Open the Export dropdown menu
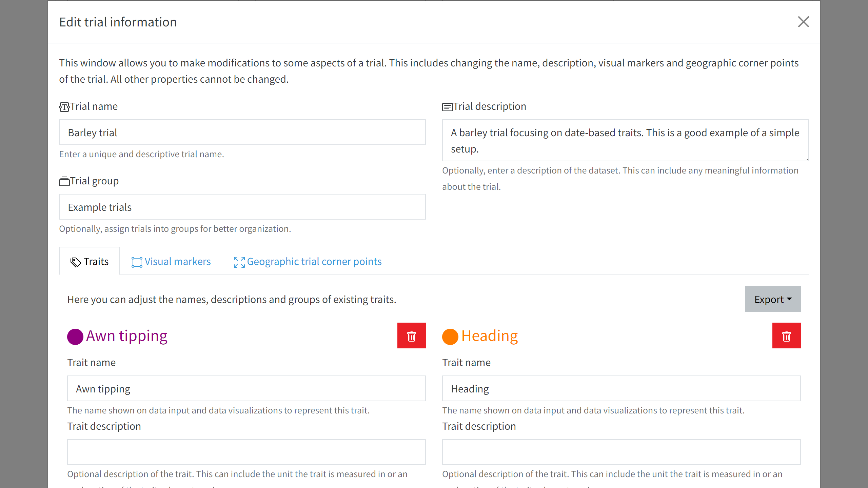This screenshot has height=488, width=868. click(773, 299)
